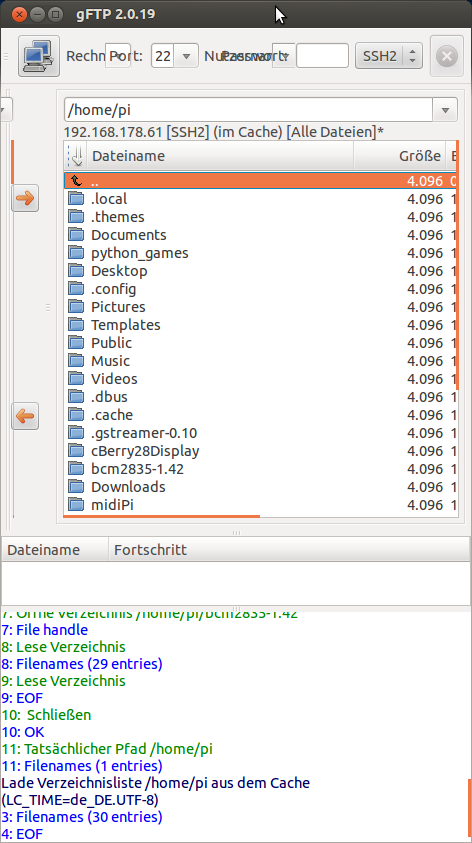Click the /home/pi path text field
Image resolution: width=472 pixels, height=843 pixels.
(x=248, y=110)
